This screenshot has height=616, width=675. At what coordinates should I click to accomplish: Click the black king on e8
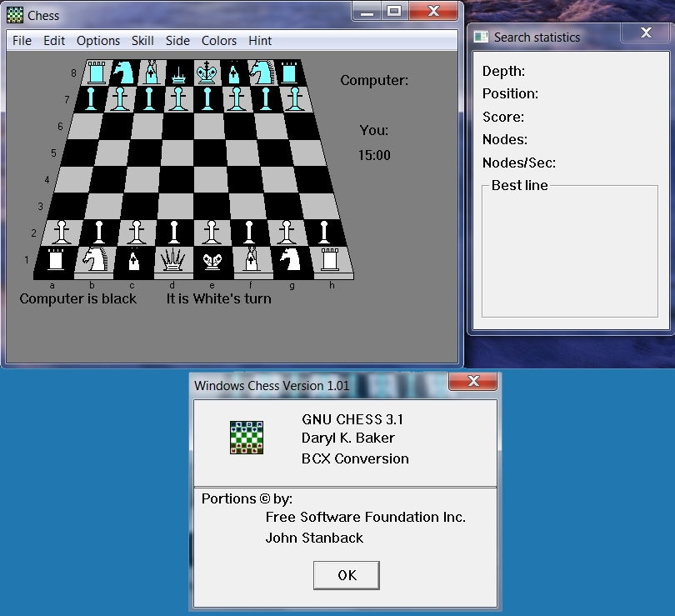(207, 73)
